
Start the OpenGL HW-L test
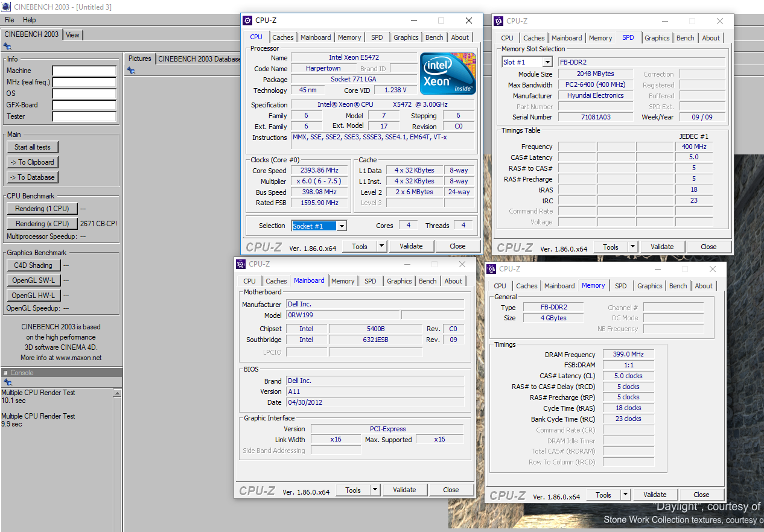click(33, 296)
